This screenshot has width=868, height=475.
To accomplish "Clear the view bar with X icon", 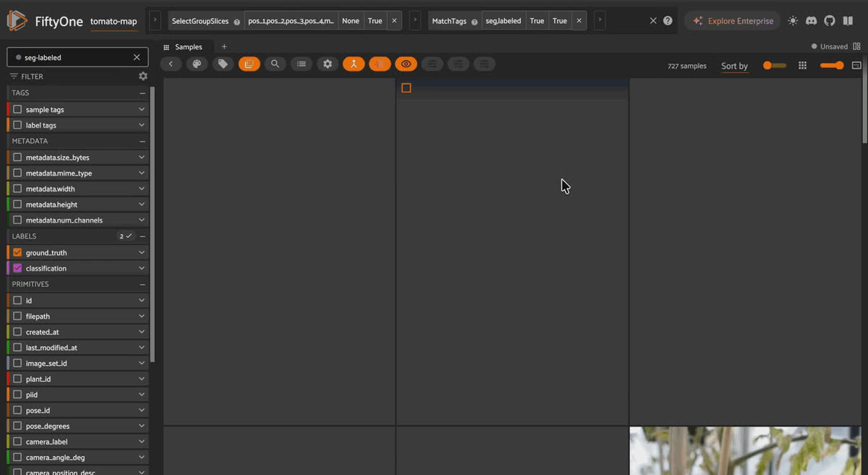I will [x=653, y=21].
